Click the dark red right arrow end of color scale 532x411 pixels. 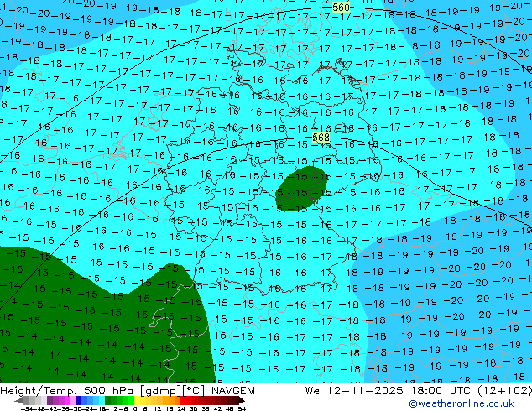click(x=241, y=401)
